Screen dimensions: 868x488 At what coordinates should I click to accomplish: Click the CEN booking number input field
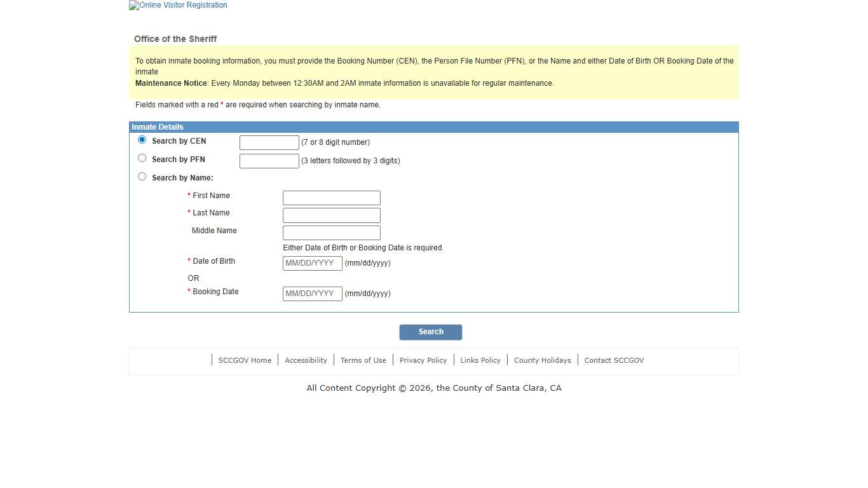269,142
